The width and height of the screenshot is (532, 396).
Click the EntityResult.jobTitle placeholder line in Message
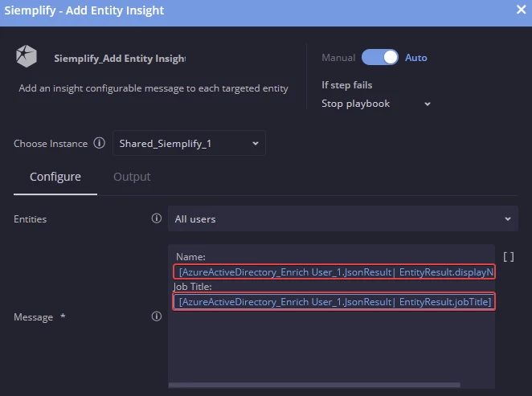coord(334,301)
